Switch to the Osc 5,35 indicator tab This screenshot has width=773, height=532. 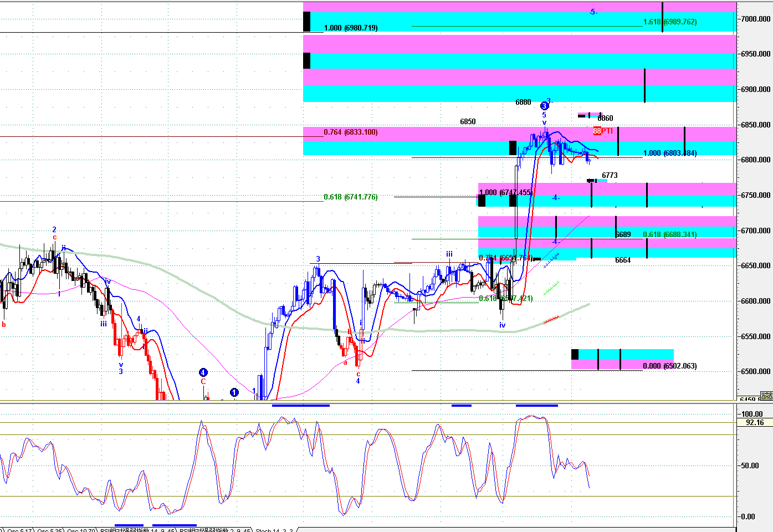[49, 530]
